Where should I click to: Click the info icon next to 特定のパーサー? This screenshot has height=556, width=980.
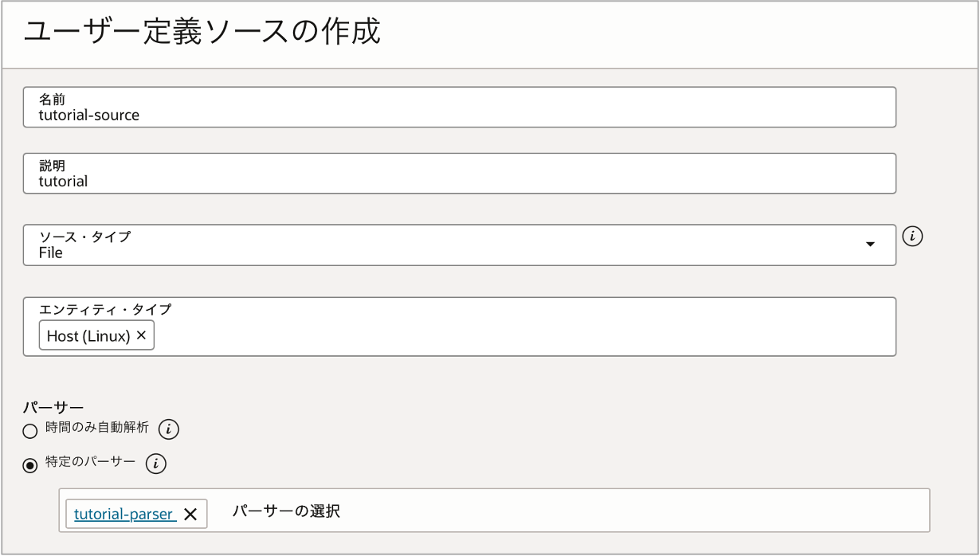(156, 463)
